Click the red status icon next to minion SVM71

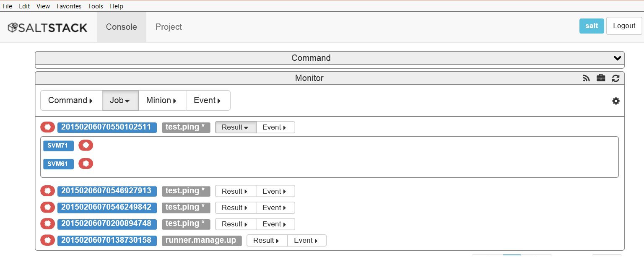coord(86,145)
